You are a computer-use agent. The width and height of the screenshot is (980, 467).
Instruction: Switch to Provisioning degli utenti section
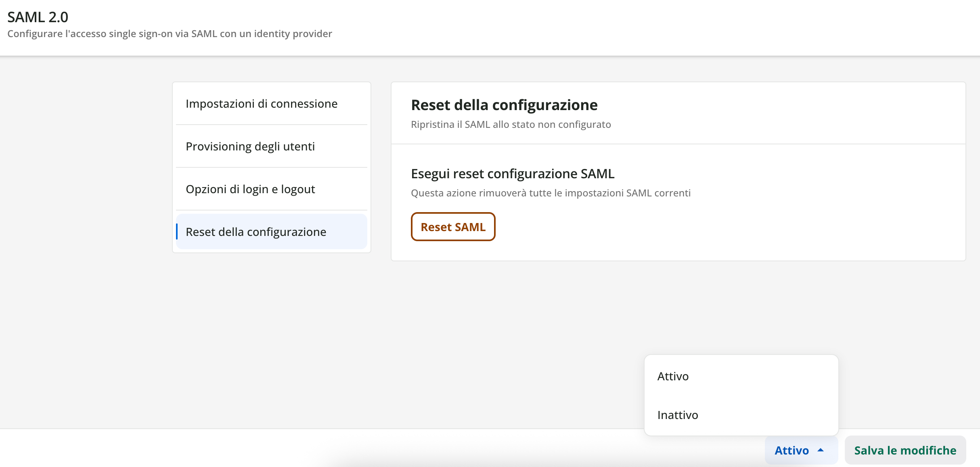(250, 146)
